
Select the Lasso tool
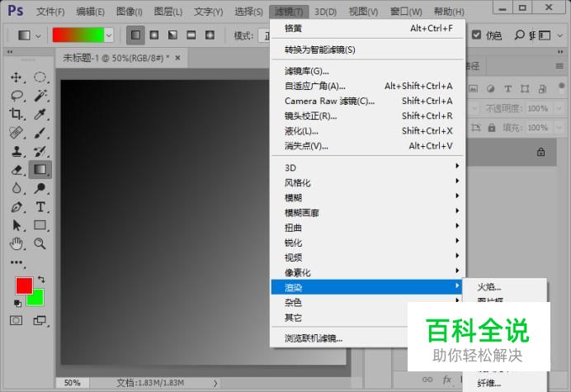click(17, 96)
